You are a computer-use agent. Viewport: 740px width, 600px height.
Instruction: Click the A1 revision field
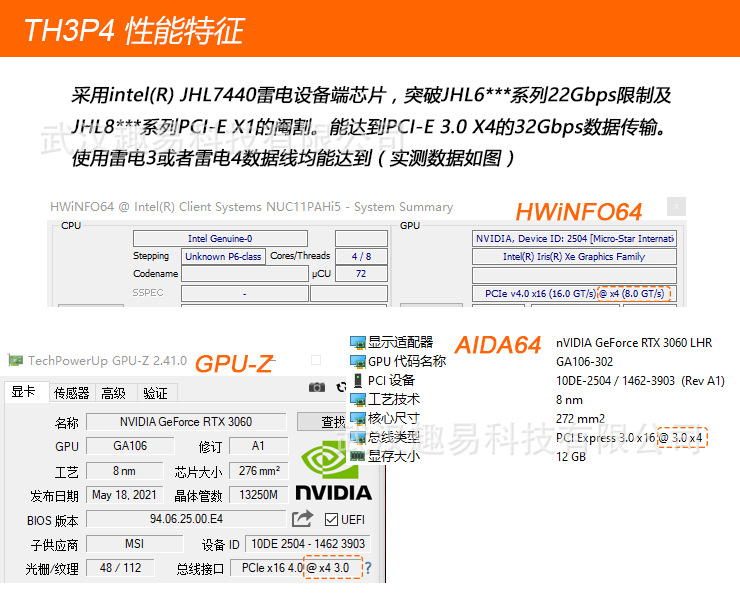coord(258,446)
